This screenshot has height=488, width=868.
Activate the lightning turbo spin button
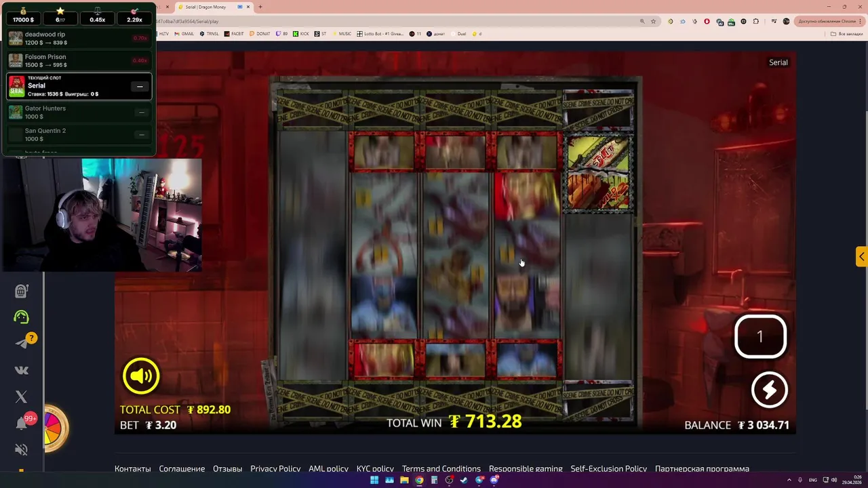pyautogui.click(x=769, y=390)
